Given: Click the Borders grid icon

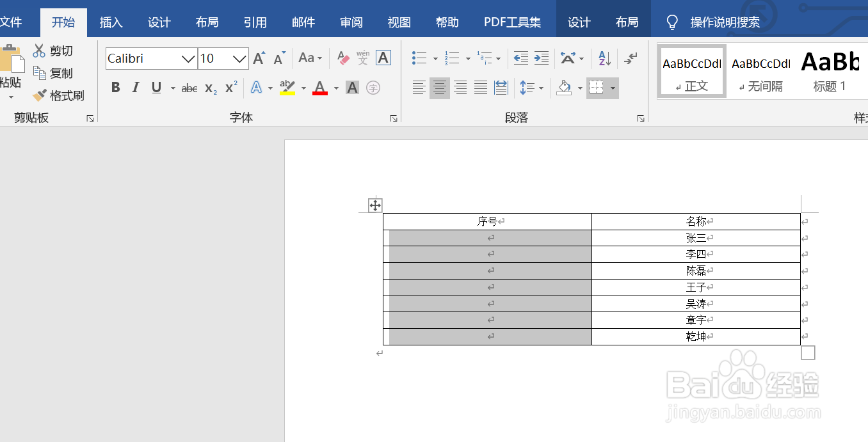Looking at the screenshot, I should (x=595, y=88).
